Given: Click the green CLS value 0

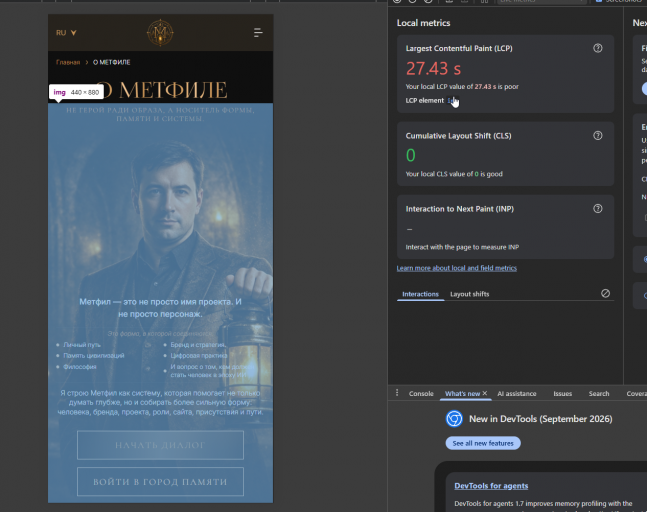Looking at the screenshot, I should 411,156.
